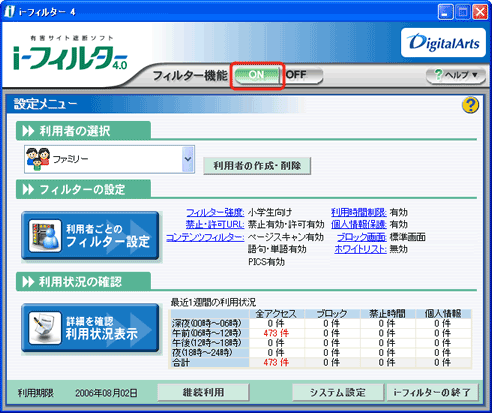Click the family user avatar icon
492x413 pixels.
click(x=38, y=159)
